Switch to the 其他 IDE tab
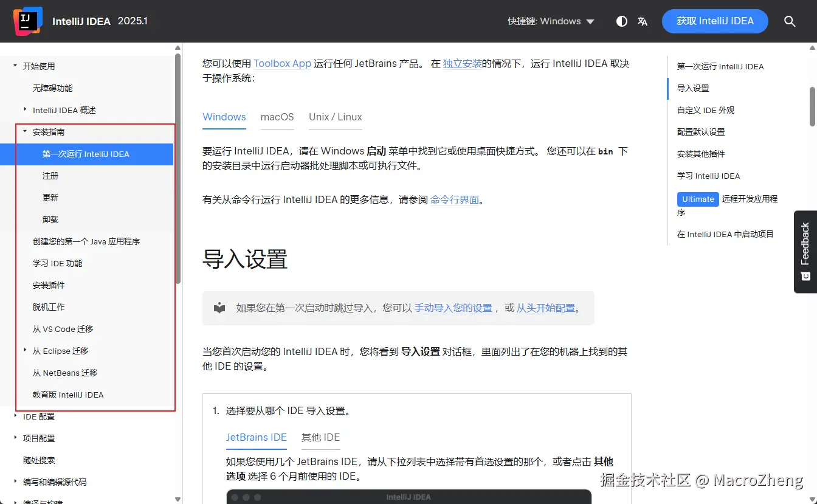The height and width of the screenshot is (504, 817). click(321, 438)
